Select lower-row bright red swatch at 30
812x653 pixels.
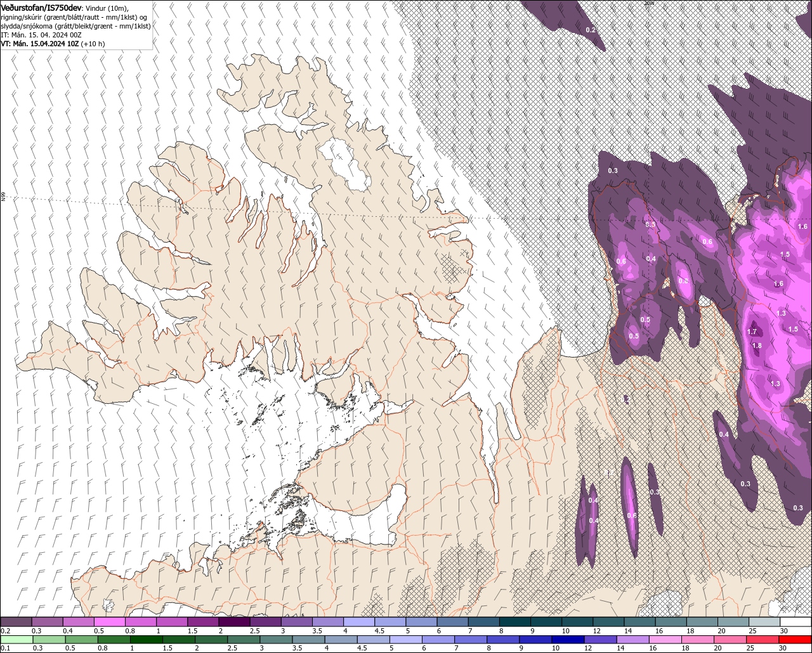(796, 640)
